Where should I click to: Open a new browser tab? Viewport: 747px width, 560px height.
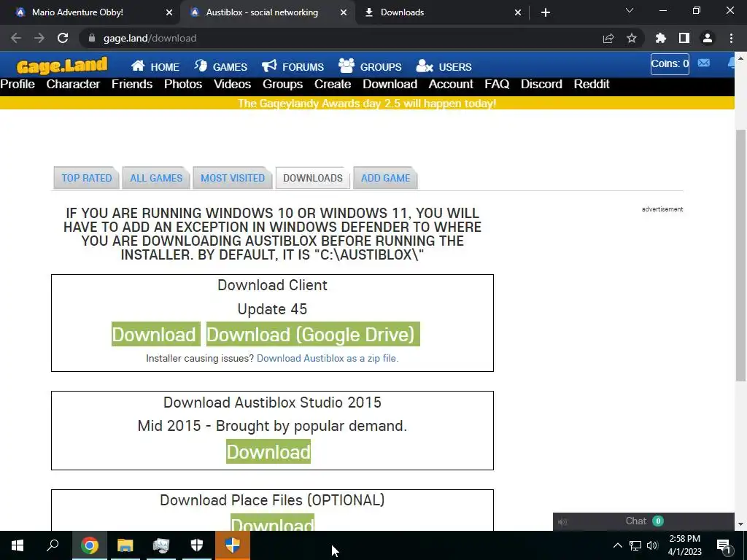(546, 12)
